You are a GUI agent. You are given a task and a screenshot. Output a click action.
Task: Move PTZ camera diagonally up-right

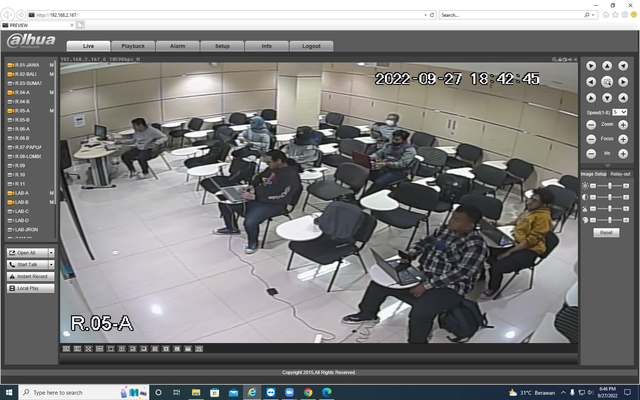623,66
